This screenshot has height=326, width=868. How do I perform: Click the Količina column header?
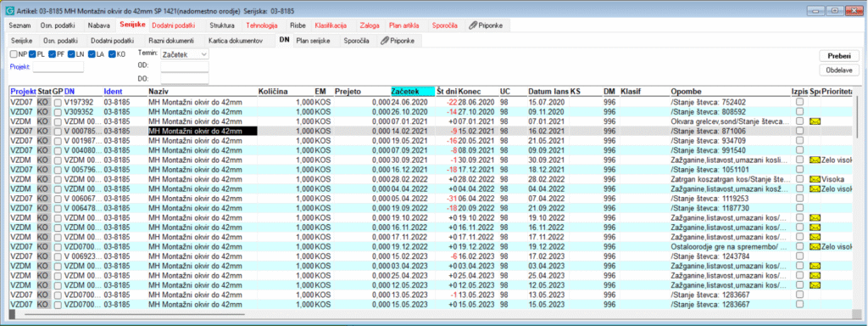[x=274, y=92]
